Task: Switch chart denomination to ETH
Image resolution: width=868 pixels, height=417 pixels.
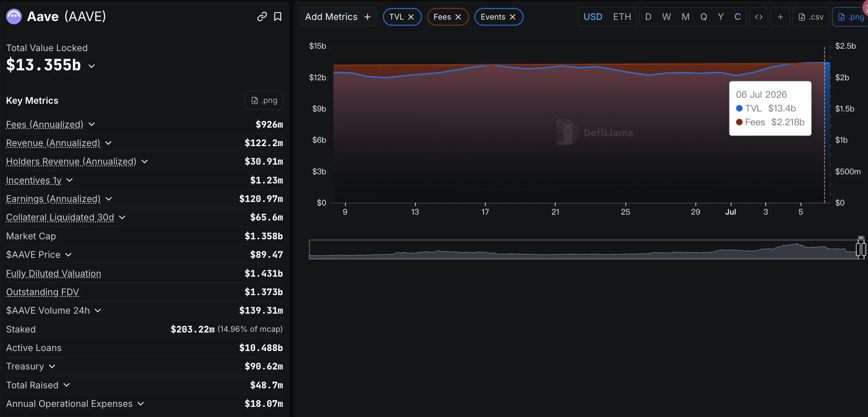Action: click(x=622, y=17)
